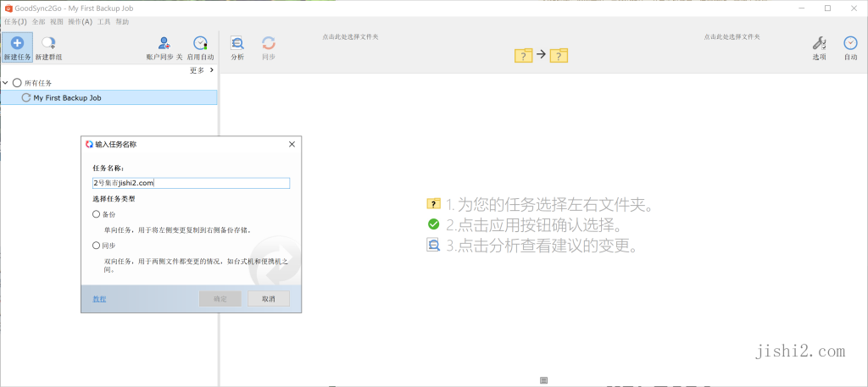Select the 同步 sync radio button in dialog

pyautogui.click(x=97, y=245)
